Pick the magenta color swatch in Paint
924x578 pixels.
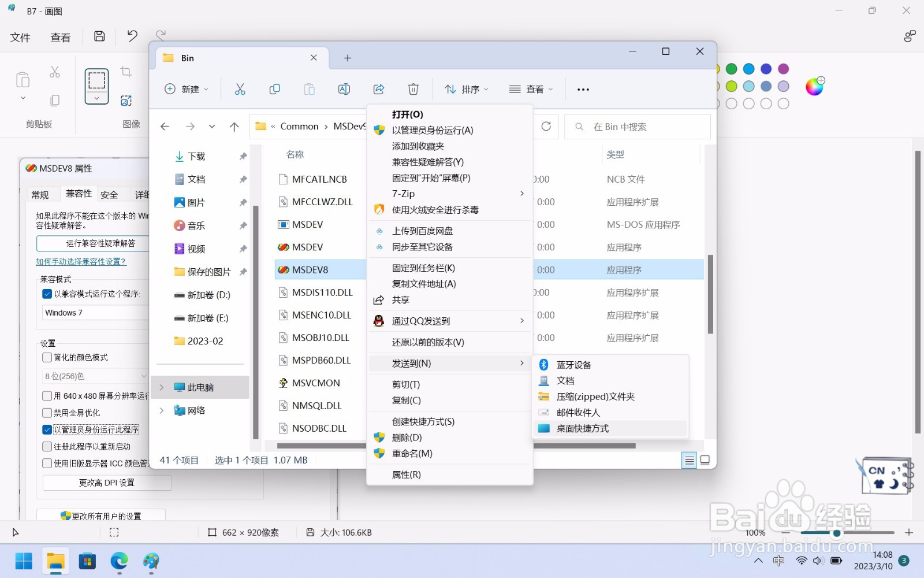point(784,69)
